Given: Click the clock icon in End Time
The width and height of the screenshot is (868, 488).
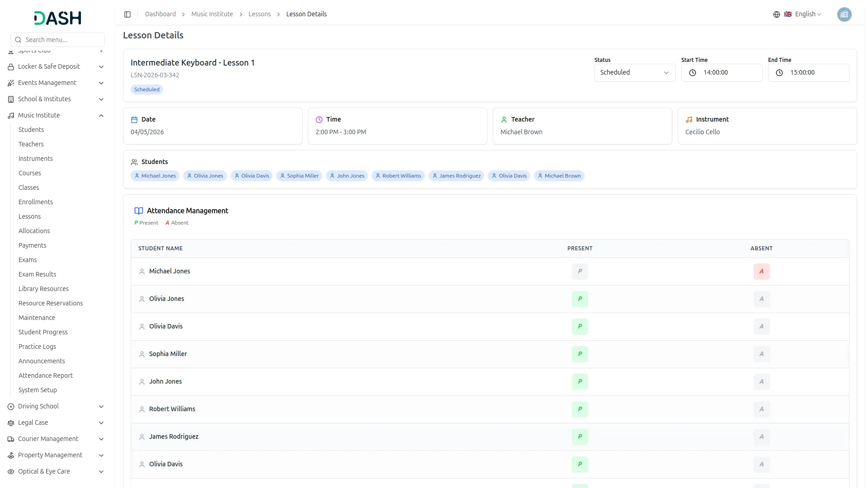Looking at the screenshot, I should click(779, 73).
